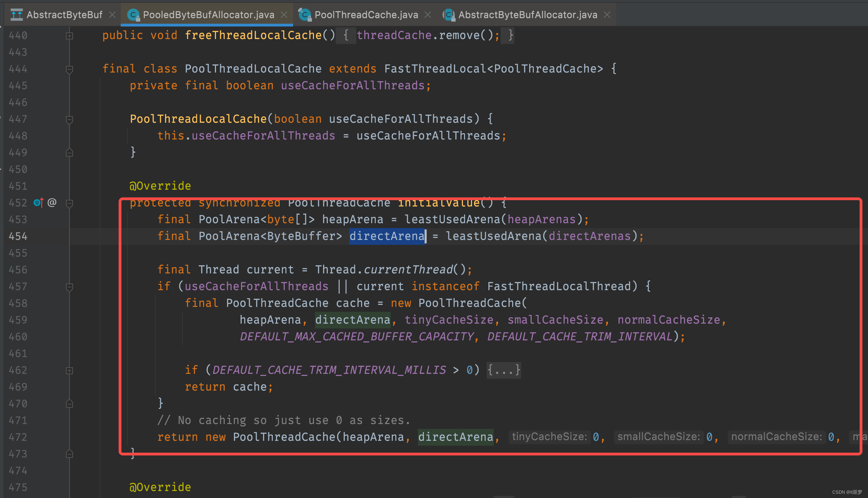Click the class icon on PooledByteBufAllocator.java tab
868x498 pixels.
point(133,15)
